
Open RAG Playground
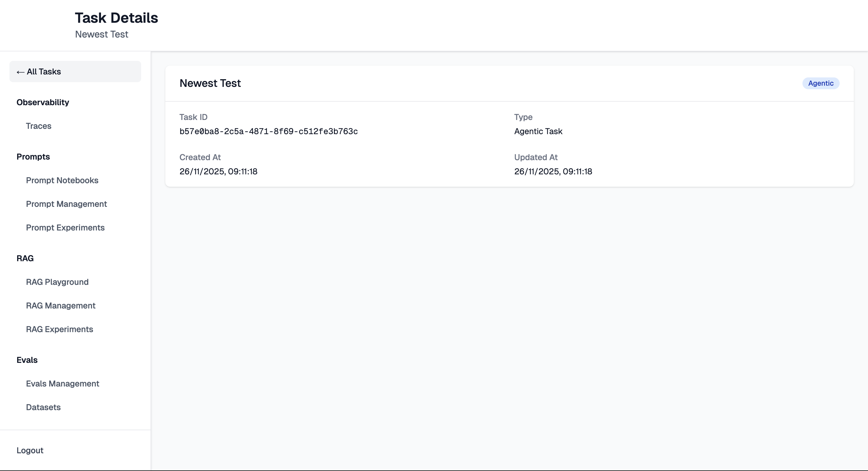57,282
